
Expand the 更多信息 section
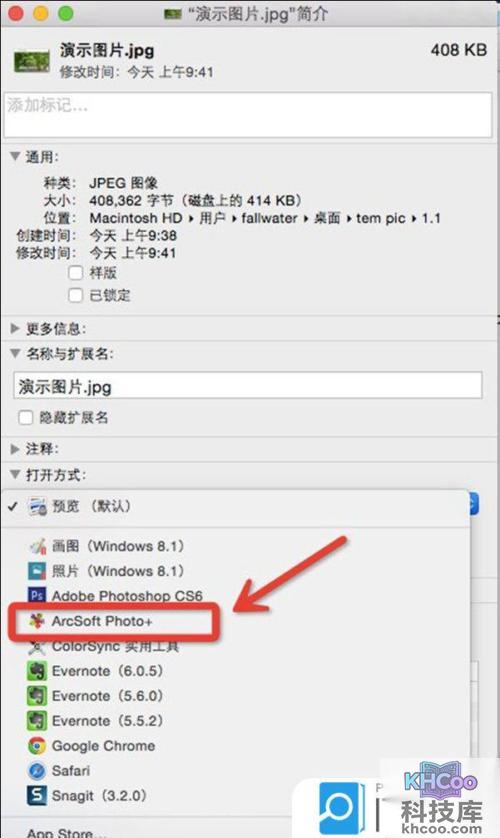15,328
